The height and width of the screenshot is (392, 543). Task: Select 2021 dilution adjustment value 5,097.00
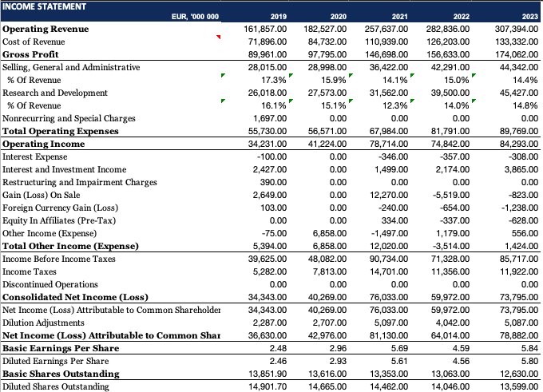pyautogui.click(x=391, y=323)
